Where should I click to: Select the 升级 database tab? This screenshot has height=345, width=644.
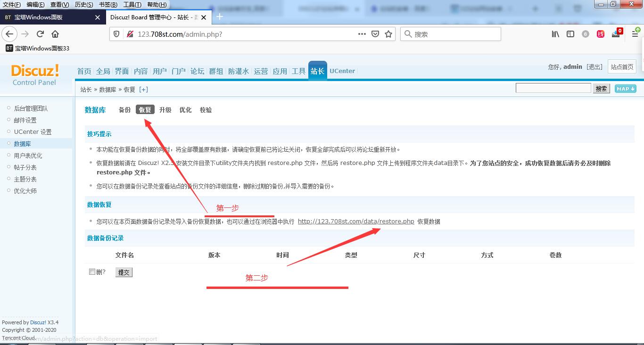pyautogui.click(x=165, y=110)
